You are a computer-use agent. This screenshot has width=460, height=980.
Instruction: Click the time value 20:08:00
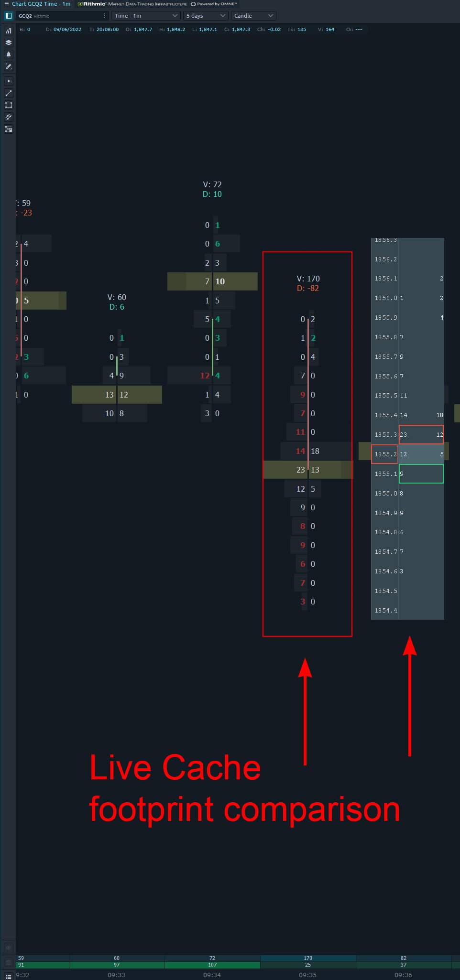(108, 30)
